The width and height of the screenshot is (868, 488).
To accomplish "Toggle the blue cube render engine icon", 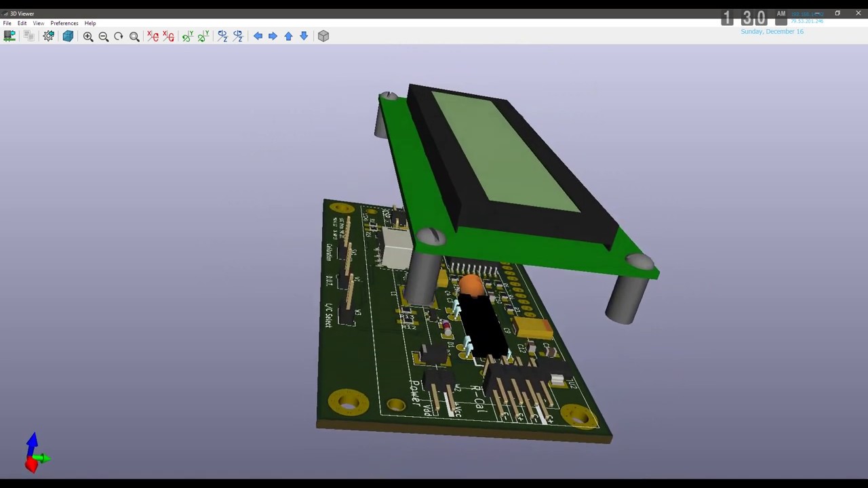I will (68, 36).
